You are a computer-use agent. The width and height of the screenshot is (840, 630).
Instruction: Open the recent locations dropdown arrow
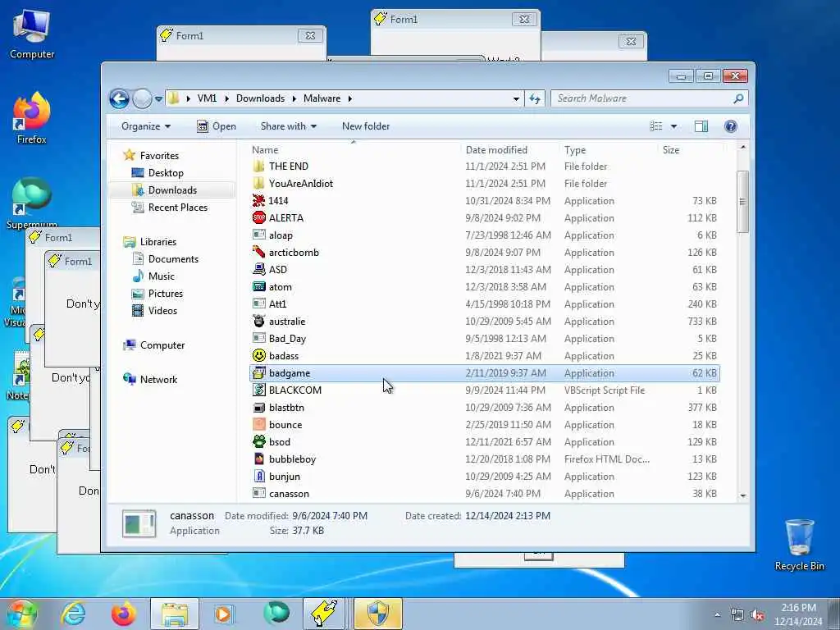pyautogui.click(x=158, y=99)
